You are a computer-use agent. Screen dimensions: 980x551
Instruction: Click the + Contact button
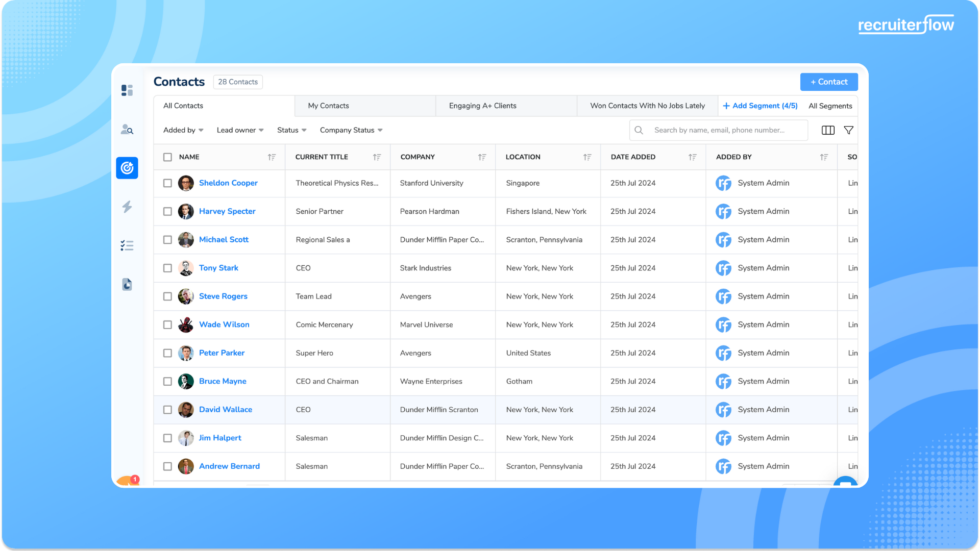click(x=828, y=82)
